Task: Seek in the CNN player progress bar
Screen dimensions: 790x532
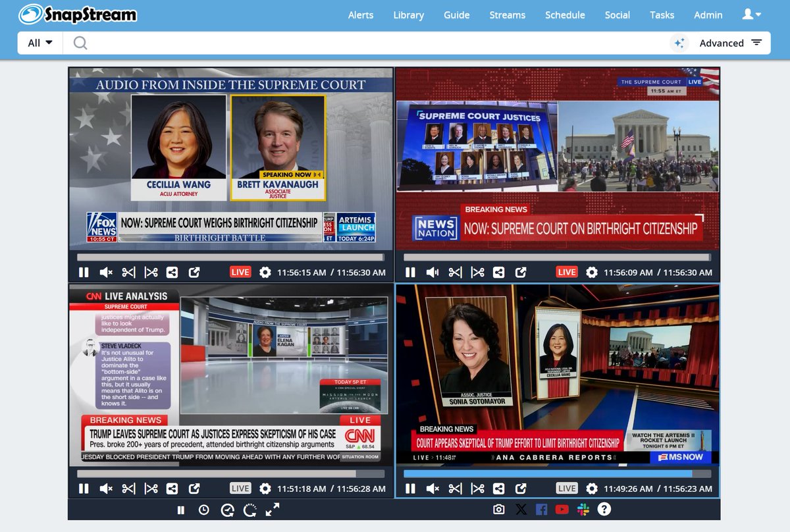Action: point(230,473)
